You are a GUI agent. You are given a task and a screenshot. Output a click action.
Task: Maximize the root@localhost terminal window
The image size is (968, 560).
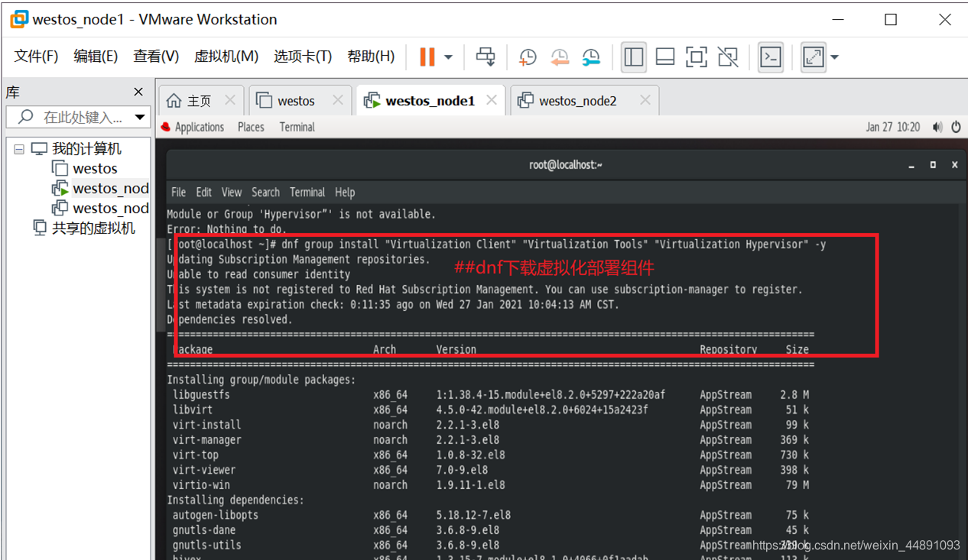[x=933, y=165]
